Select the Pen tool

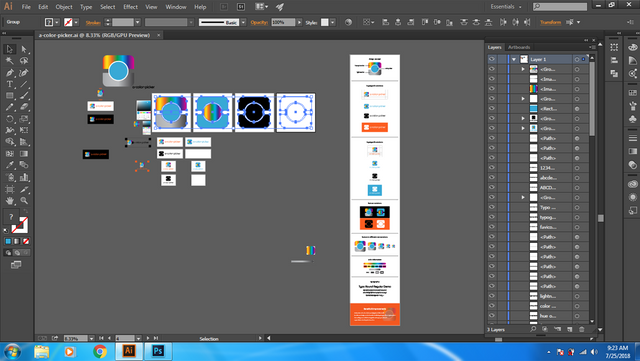[x=9, y=73]
